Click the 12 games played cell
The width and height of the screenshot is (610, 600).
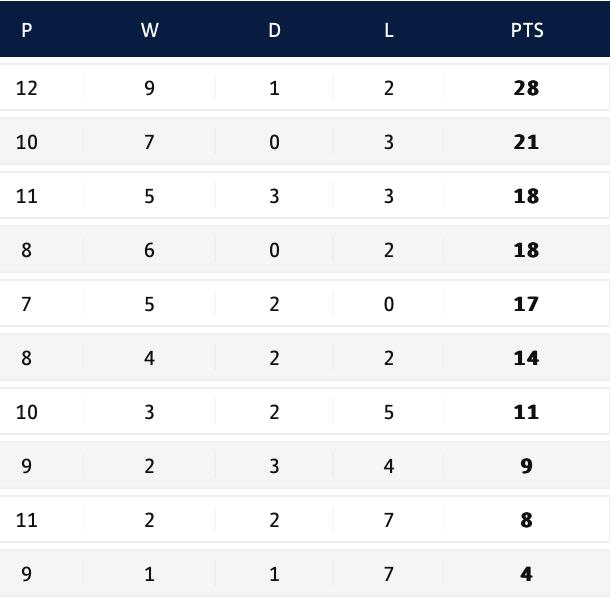(27, 88)
